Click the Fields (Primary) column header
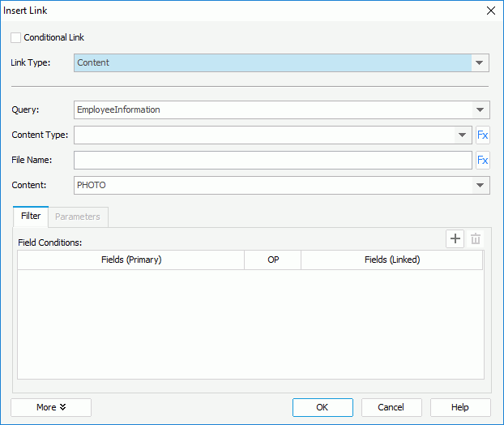This screenshot has height=425, width=504. coord(131,260)
